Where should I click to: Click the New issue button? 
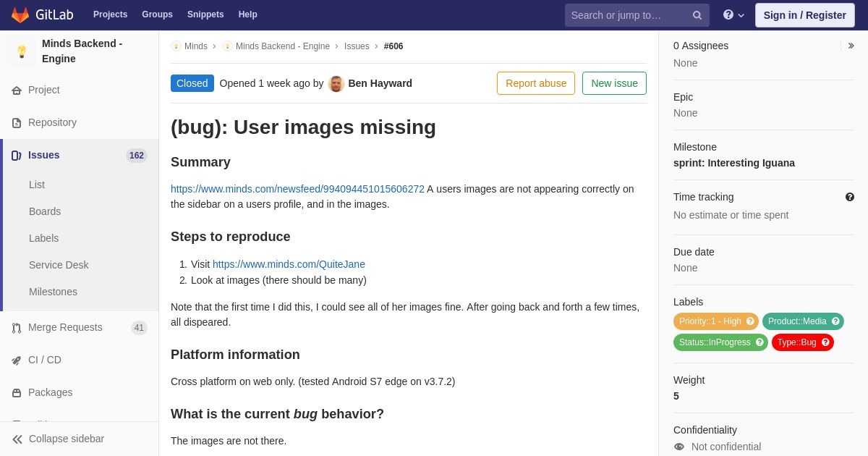point(614,83)
